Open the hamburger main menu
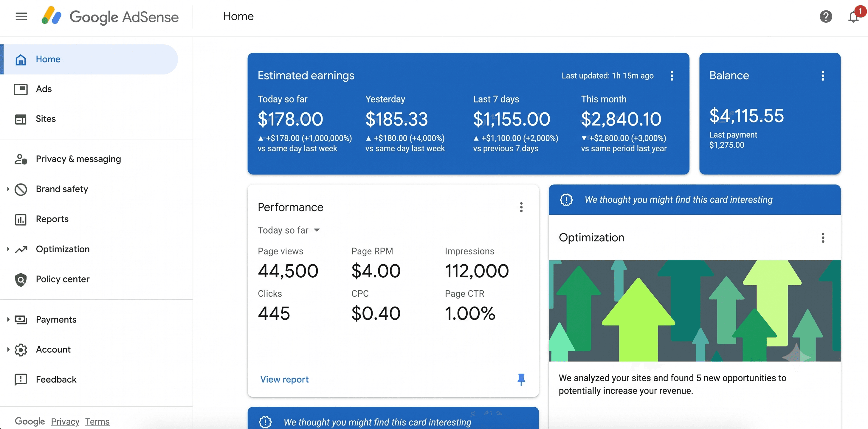Image resolution: width=868 pixels, height=429 pixels. [21, 16]
